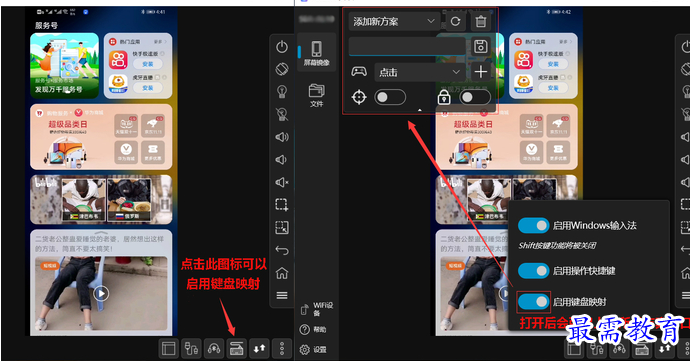The image size is (690, 361).
Task: Click the keyboard mapping icon in the left bottom toolbar
Action: (237, 349)
